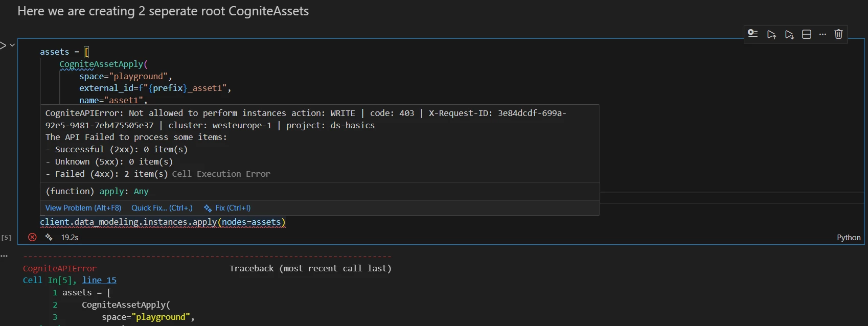The height and width of the screenshot is (326, 868).
Task: Click View Problem link in hover popup
Action: click(83, 208)
